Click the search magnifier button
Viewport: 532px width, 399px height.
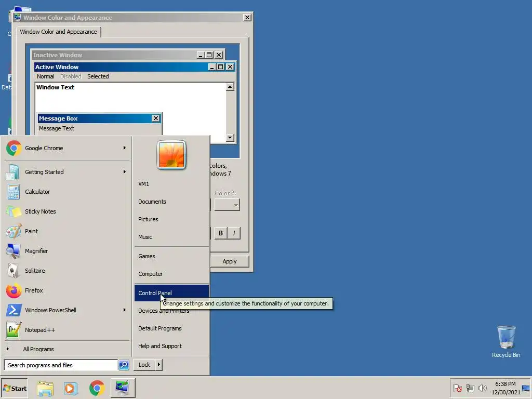point(124,365)
